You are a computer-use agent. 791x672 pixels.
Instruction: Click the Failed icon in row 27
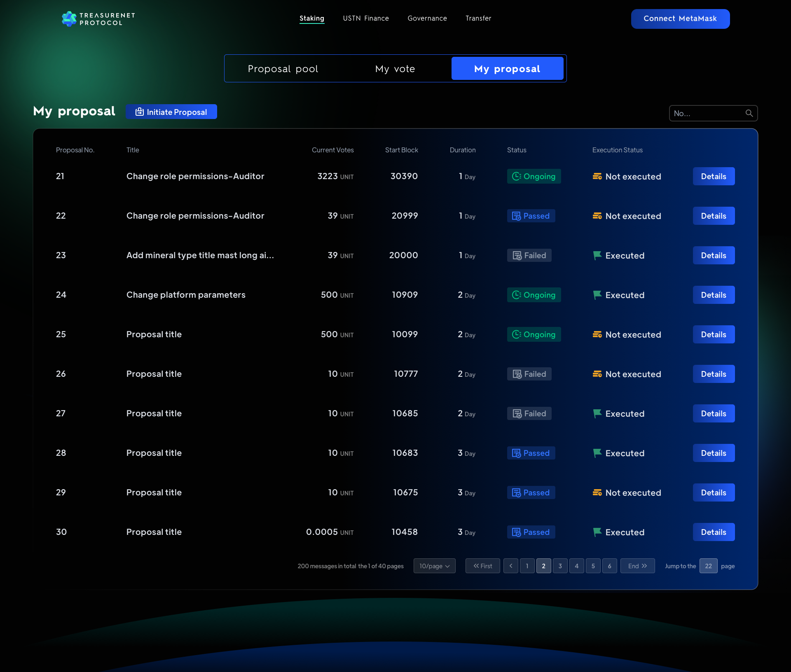(517, 413)
